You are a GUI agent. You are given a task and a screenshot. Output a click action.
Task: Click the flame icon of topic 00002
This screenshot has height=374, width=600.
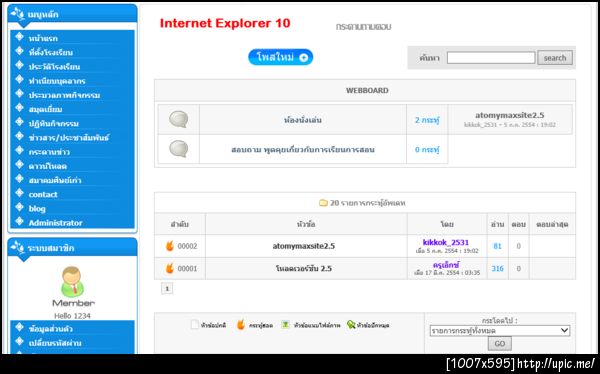170,246
